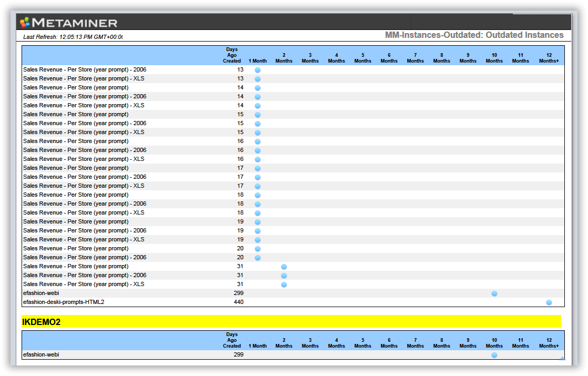
Task: Click the '4 Months' header in IKDEMO2 table
Action: click(x=337, y=343)
